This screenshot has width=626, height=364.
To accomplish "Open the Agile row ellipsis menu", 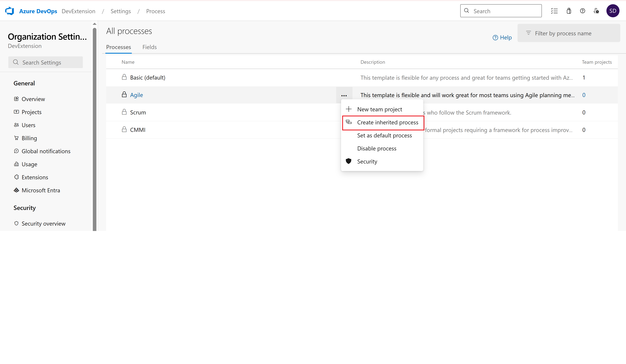I will coord(344,95).
